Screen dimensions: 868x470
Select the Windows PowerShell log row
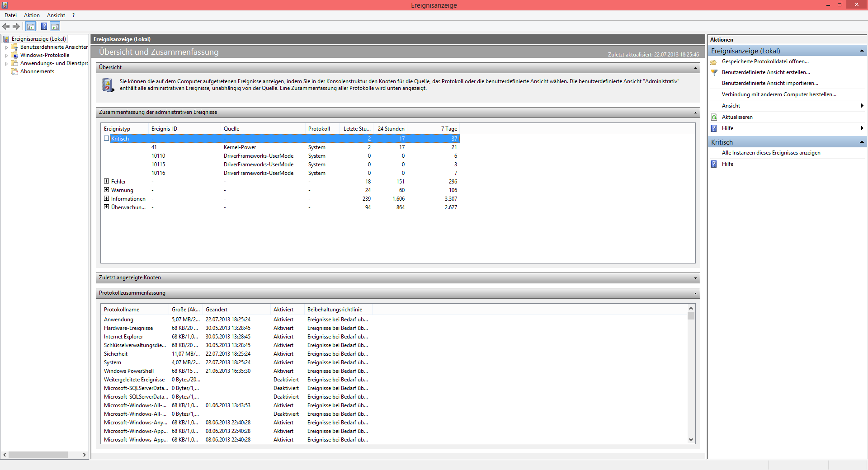tap(237, 371)
